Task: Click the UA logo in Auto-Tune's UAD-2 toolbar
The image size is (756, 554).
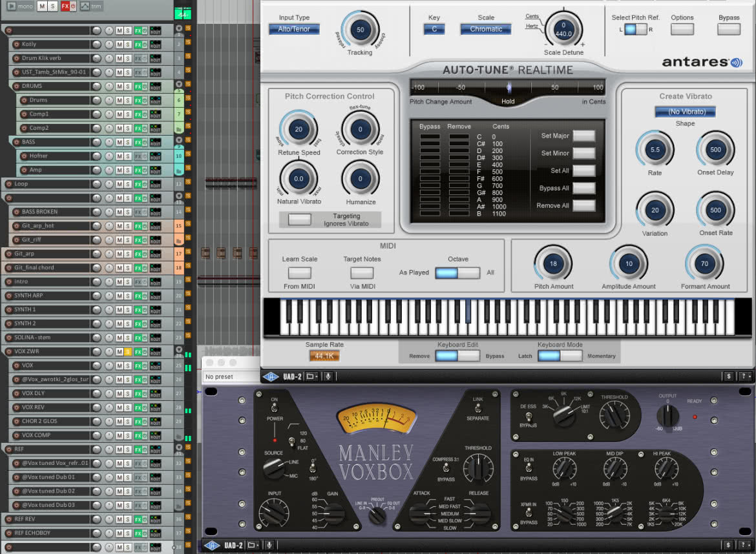Action: (271, 376)
